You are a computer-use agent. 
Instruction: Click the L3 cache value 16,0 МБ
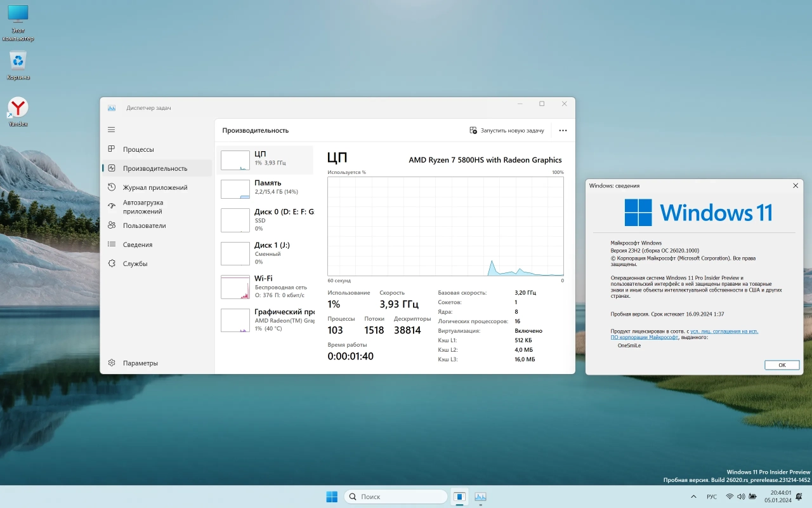[525, 359]
